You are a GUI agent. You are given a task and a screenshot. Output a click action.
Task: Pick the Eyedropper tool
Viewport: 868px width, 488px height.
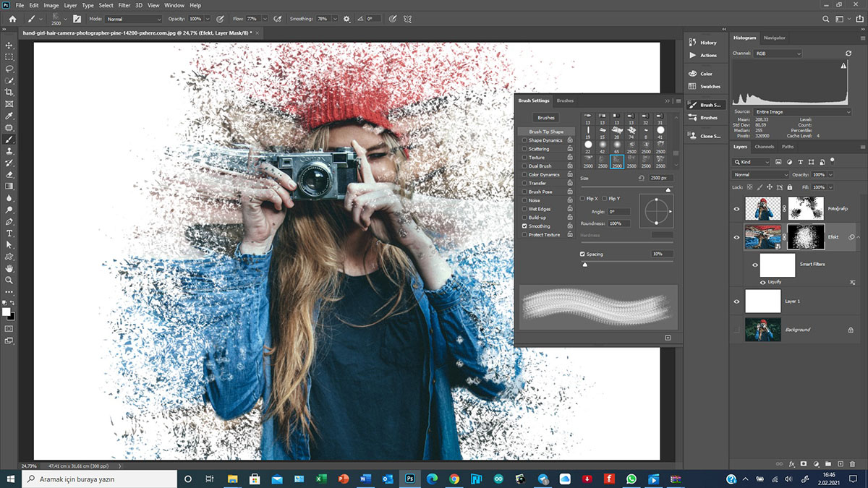[x=9, y=116]
